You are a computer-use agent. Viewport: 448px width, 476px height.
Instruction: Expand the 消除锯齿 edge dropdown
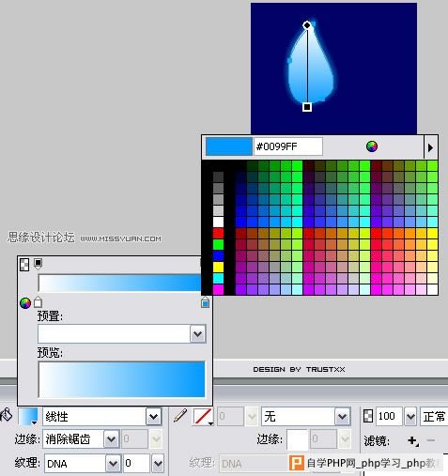(111, 439)
